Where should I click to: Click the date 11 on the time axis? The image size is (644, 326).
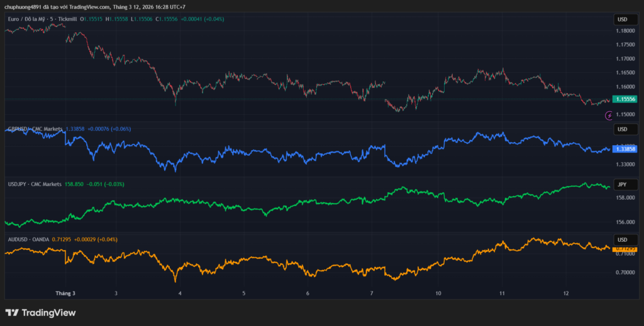[x=502, y=293]
